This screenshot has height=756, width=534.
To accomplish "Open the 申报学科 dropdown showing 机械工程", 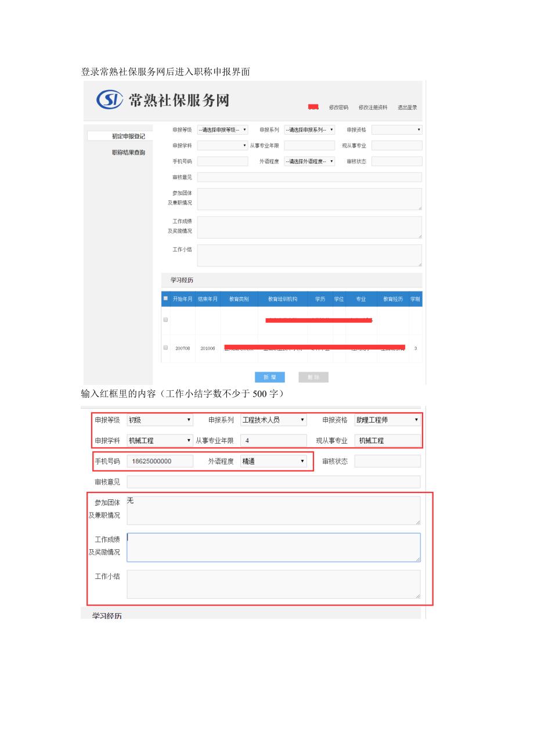I will point(160,441).
